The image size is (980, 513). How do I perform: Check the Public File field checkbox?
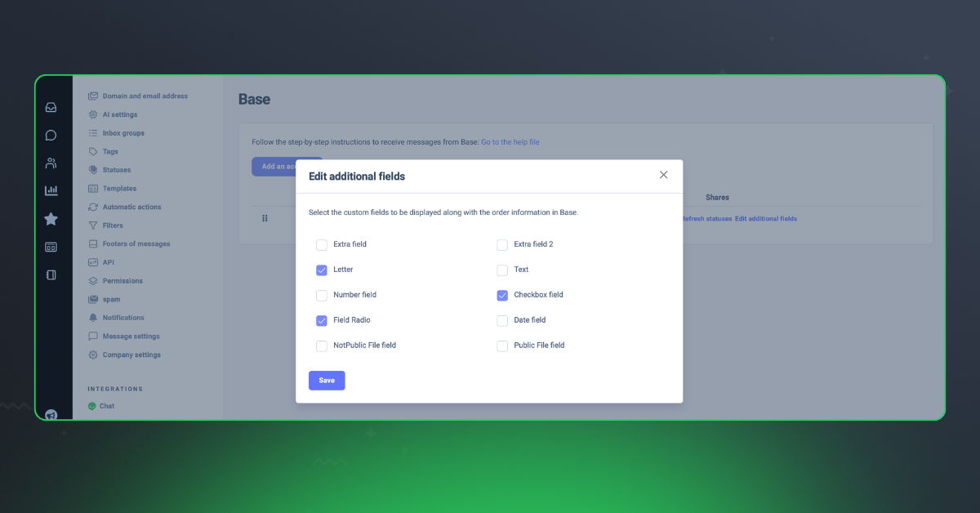[x=502, y=346]
